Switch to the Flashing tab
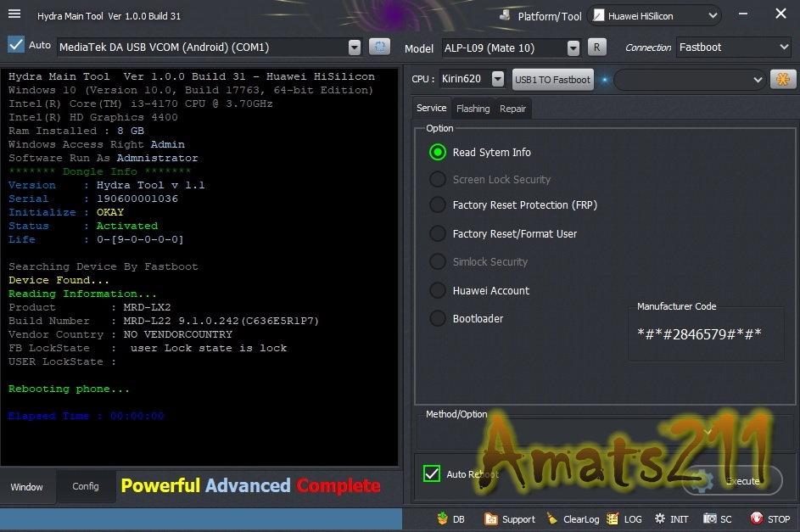Image resolution: width=800 pixels, height=532 pixels. (x=473, y=109)
